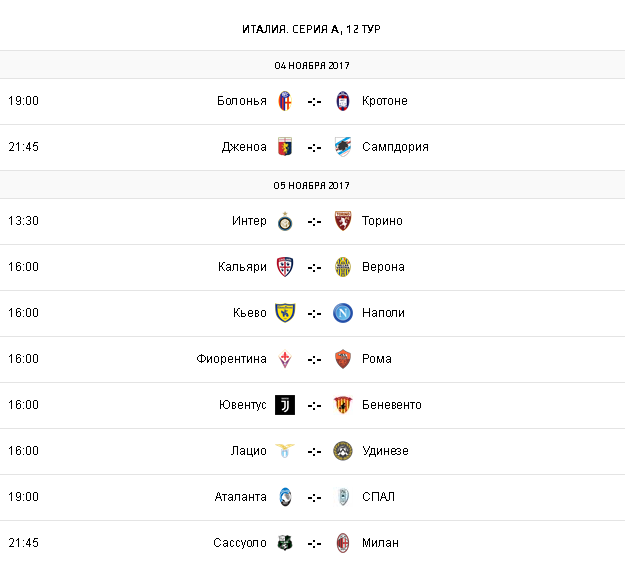
Task: Click the 05 ноября 2017 date header
Action: pyautogui.click(x=312, y=185)
